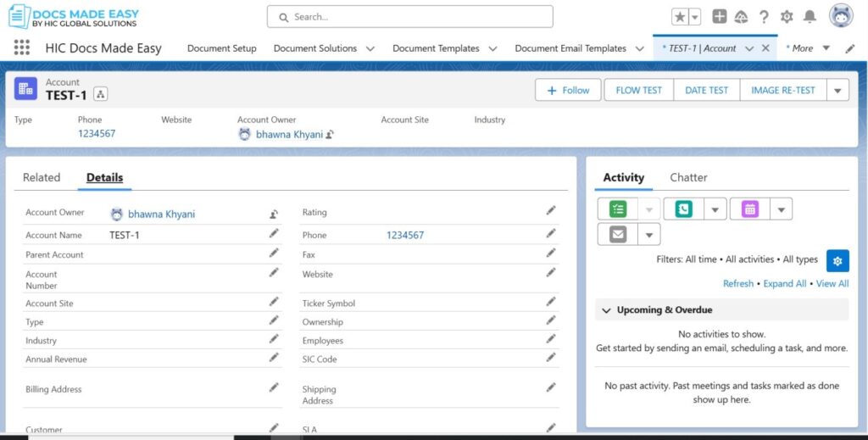Edit the Type field pencil
Image resolution: width=868 pixels, height=440 pixels.
[x=274, y=320]
